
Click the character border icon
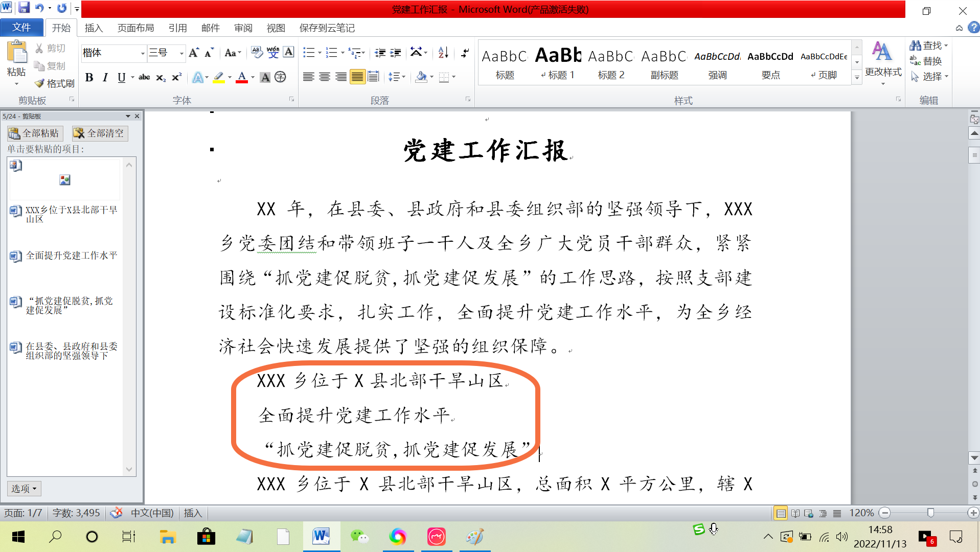click(x=289, y=52)
